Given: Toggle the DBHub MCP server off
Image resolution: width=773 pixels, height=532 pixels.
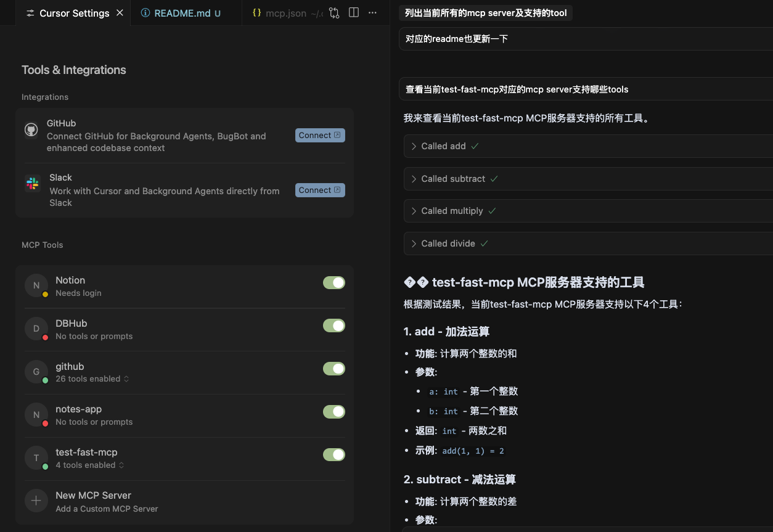Looking at the screenshot, I should (x=333, y=325).
